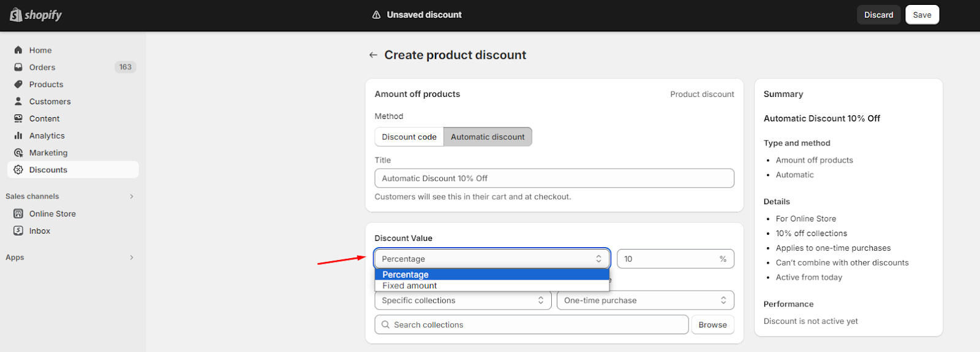
Task: Click Automatic Discount 10% Off summary title
Action: coord(822,118)
